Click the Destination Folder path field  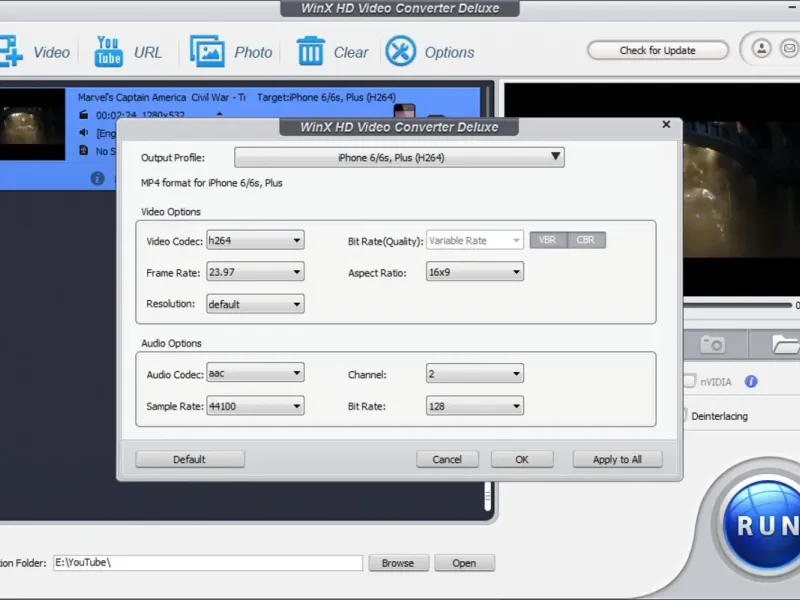click(x=208, y=563)
